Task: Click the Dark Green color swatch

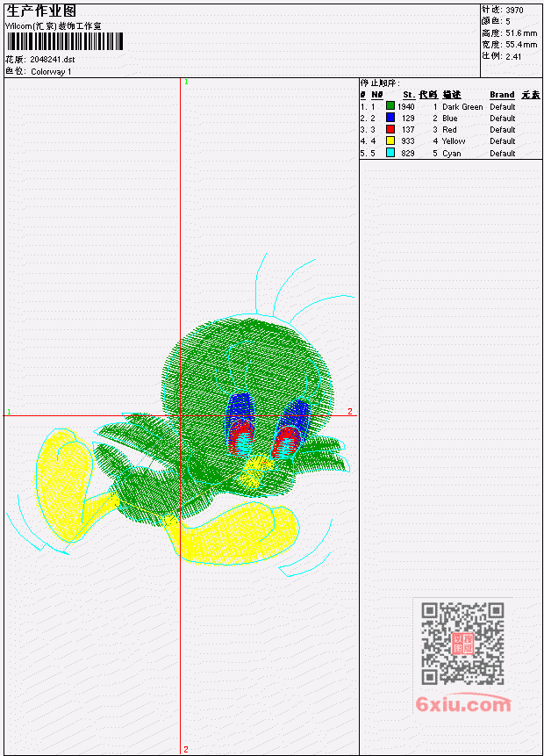Action: click(x=390, y=106)
